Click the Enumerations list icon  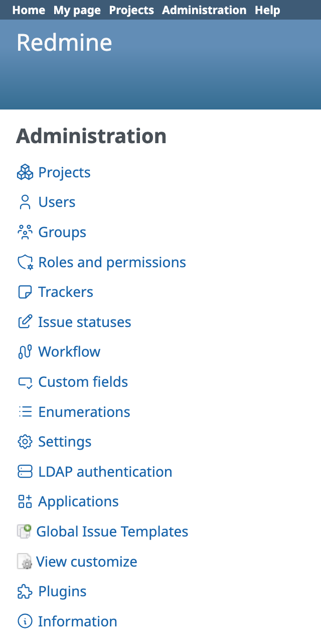tap(25, 412)
